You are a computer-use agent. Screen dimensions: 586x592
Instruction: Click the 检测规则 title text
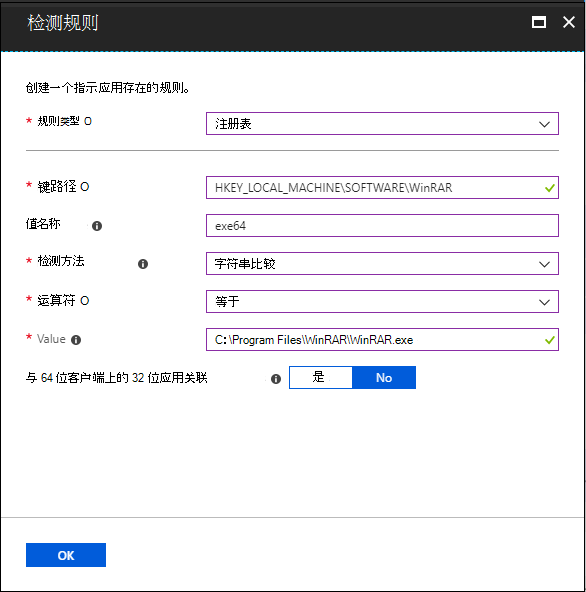tap(63, 23)
